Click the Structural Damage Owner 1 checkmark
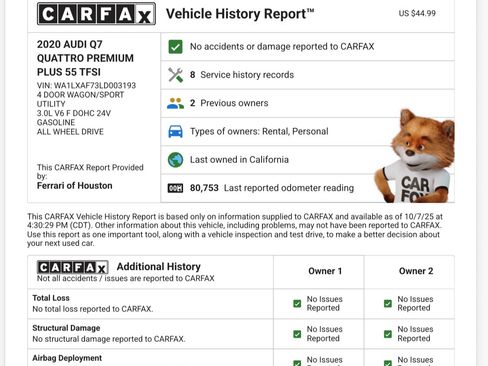488x366 pixels. (297, 334)
